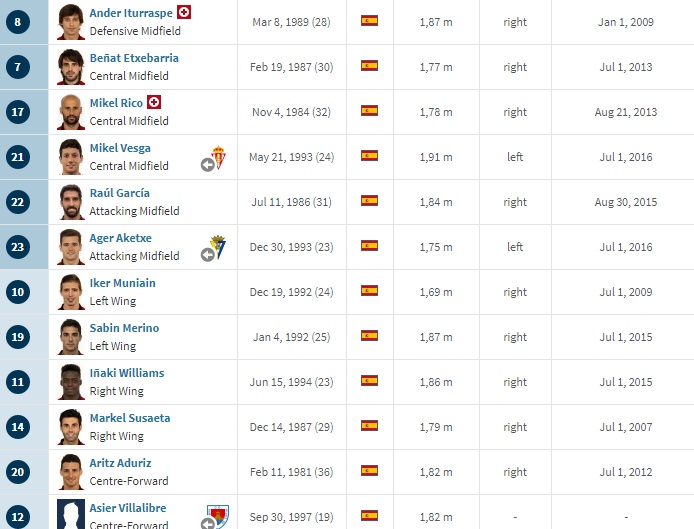The height and width of the screenshot is (529, 694).
Task: Click shirt number 22 badge
Action: 18,202
